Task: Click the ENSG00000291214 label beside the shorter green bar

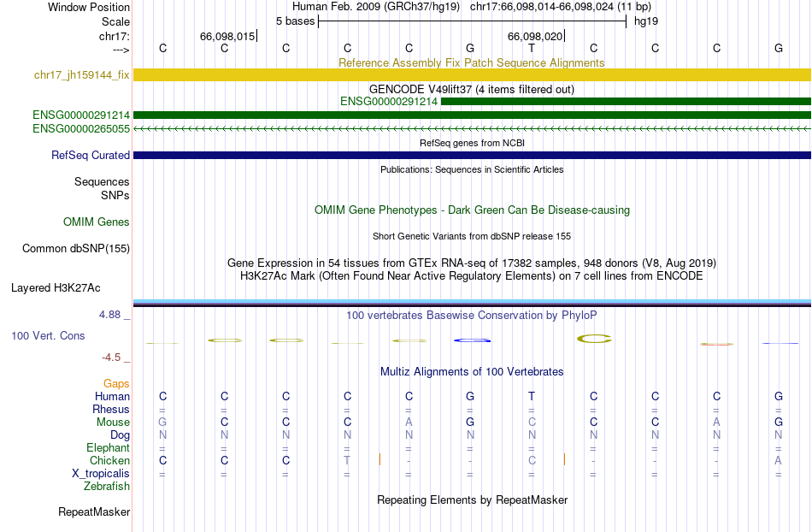Action: pyautogui.click(x=389, y=102)
